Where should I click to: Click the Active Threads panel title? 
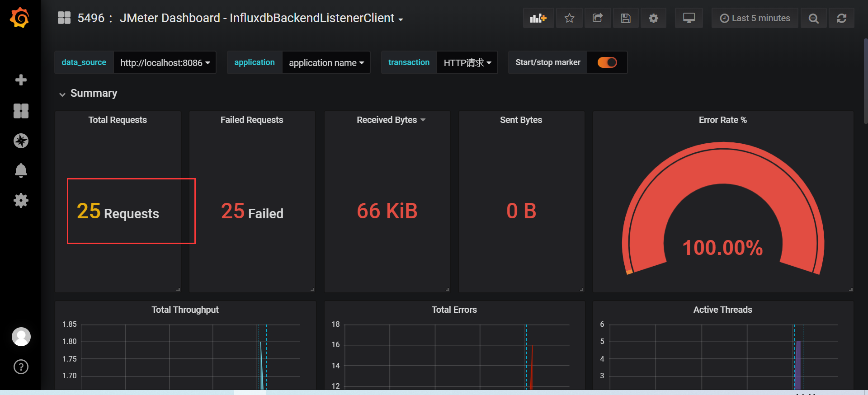(x=723, y=310)
